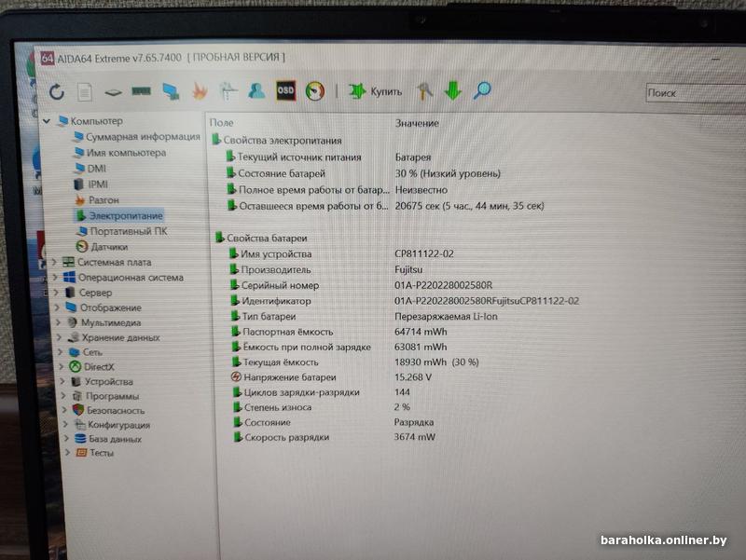Select Безопасность in the tree

(x=109, y=410)
